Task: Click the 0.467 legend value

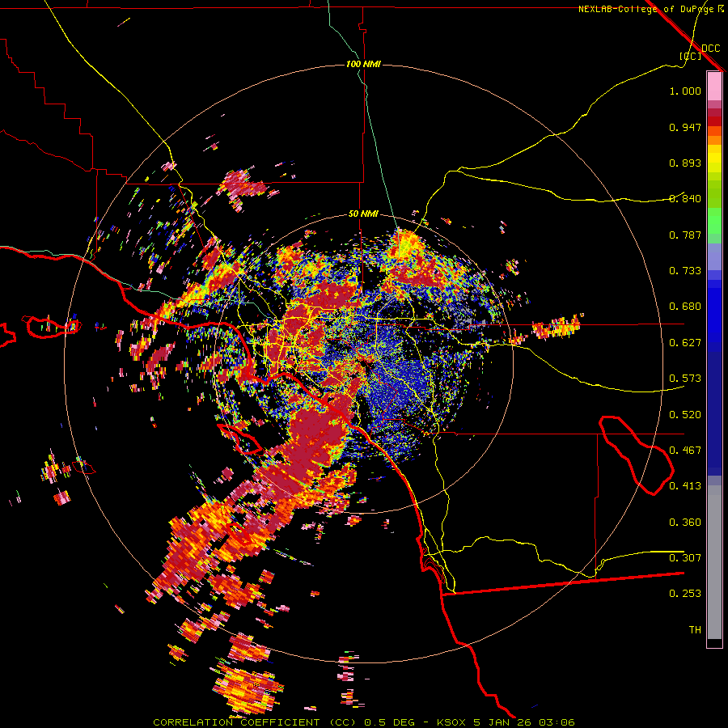Action: coord(685,451)
